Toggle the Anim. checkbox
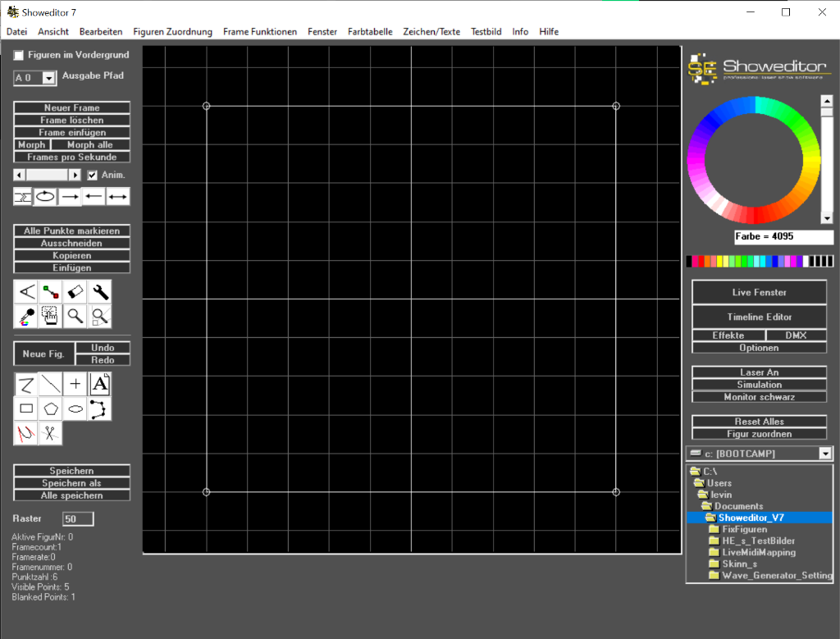This screenshot has height=639, width=840. (x=93, y=175)
